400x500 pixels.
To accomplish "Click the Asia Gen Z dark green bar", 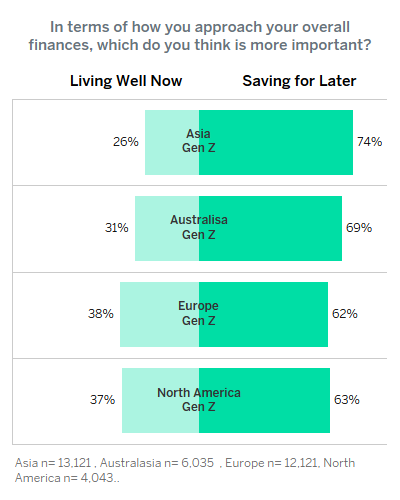I will coord(276,142).
